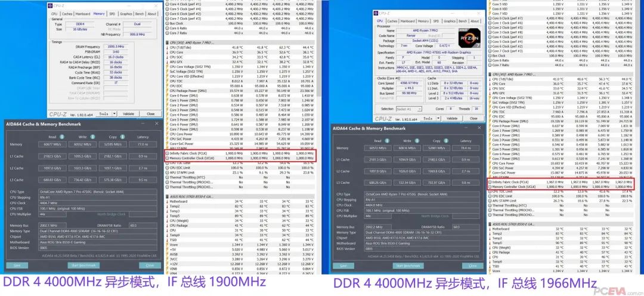Image resolution: width=644 pixels, height=296 pixels.
Task: Click thermometer icon beside CPU (Tctl/Tdie) 41.8 °C
Action: click(167, 47)
